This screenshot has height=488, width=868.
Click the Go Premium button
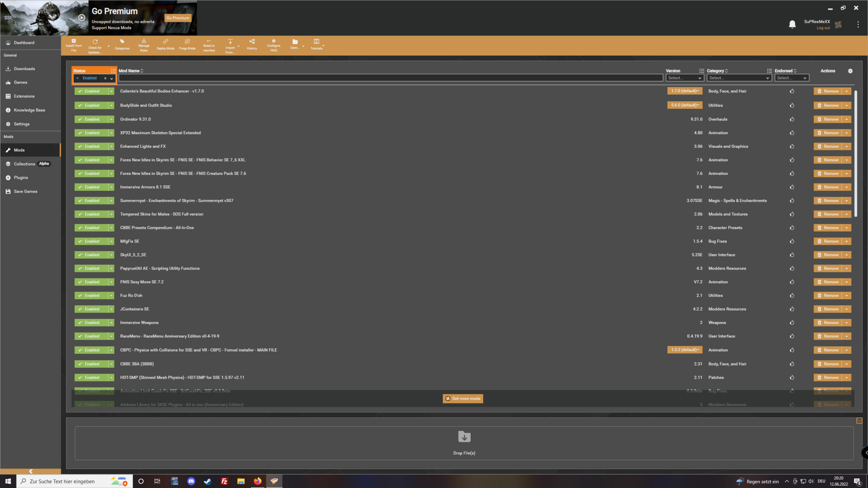pyautogui.click(x=178, y=18)
